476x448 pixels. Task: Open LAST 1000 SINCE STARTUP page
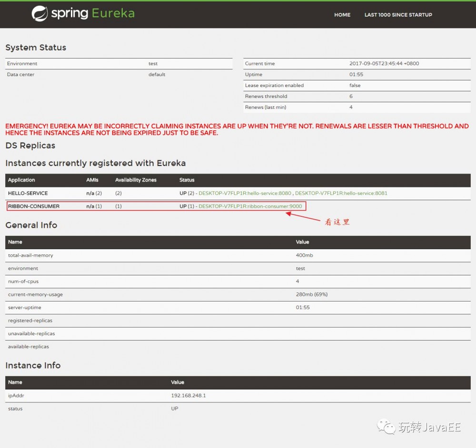coord(398,15)
